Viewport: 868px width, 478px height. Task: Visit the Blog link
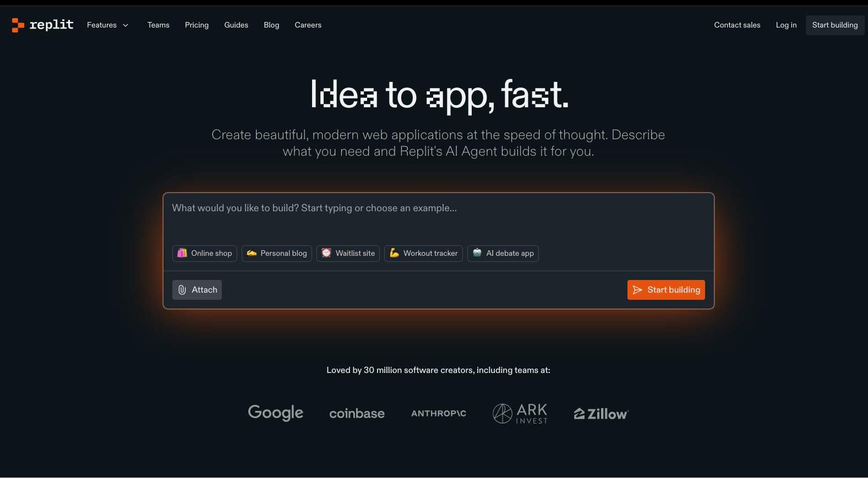tap(271, 25)
